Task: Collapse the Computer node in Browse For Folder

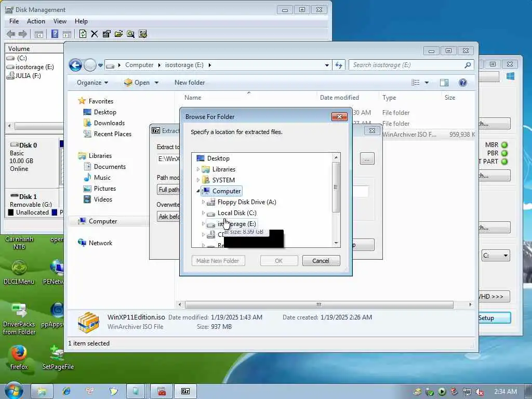Action: tap(198, 191)
